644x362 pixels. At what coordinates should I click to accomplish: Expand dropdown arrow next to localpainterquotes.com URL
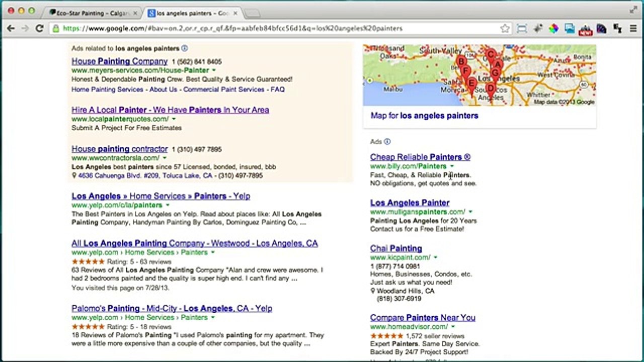pyautogui.click(x=174, y=119)
